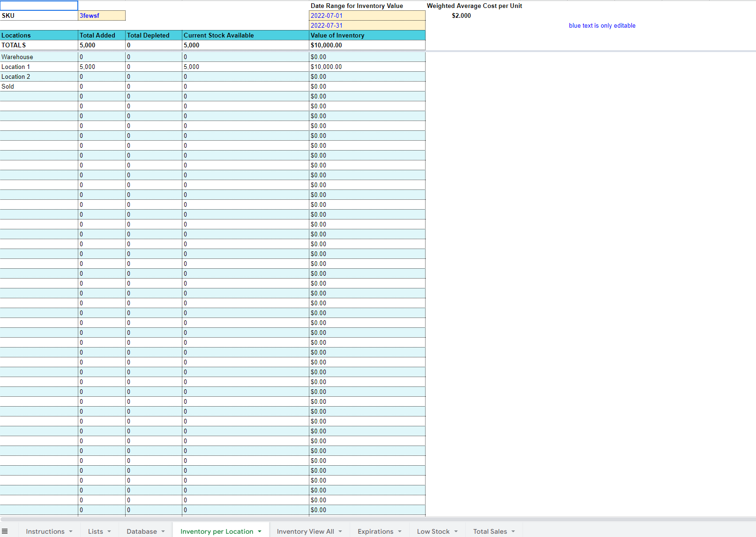Select Location 1 Total Depleted value
This screenshot has height=537, width=756.
click(x=154, y=67)
